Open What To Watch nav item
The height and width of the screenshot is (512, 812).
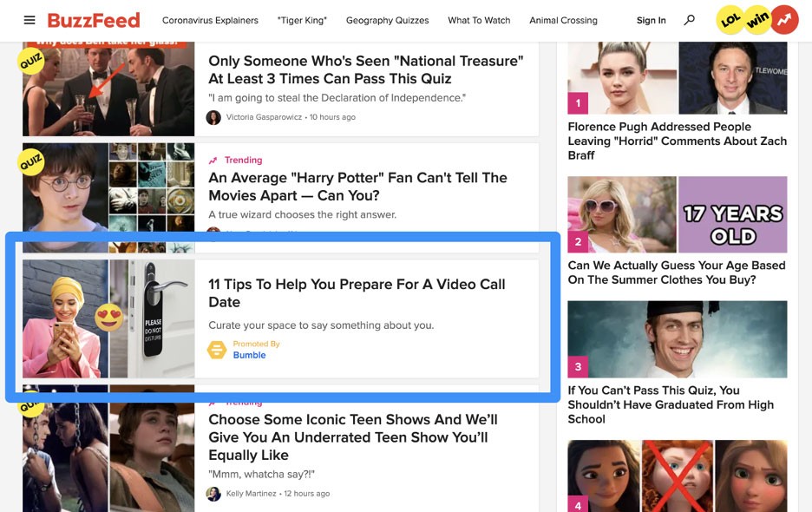click(479, 20)
